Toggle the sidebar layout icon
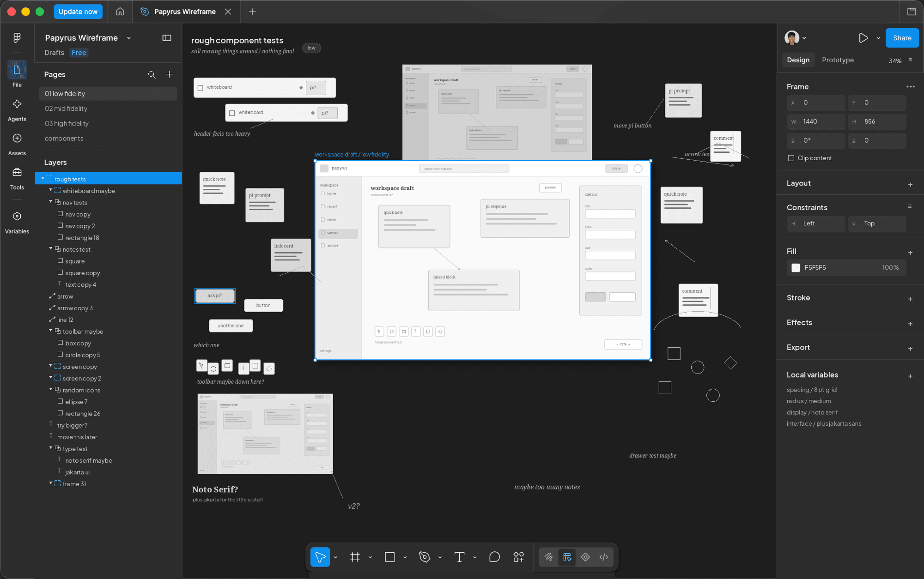Viewport: 924px width, 579px height. pos(167,38)
